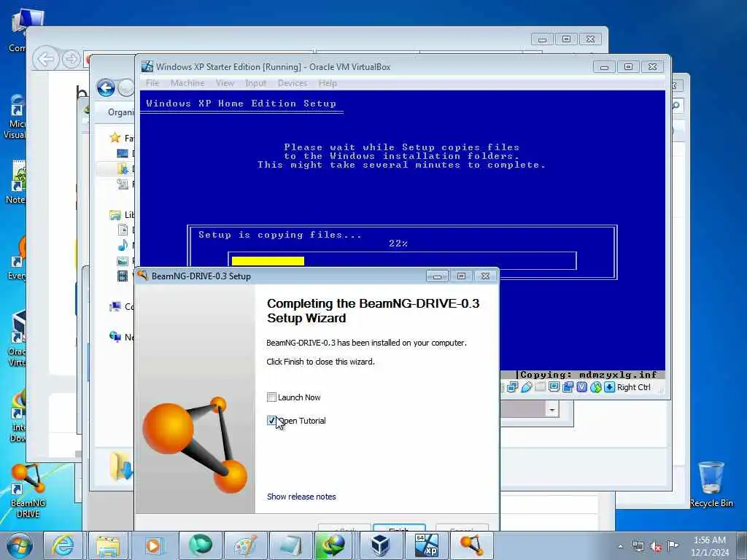Click the keyboard capture arrow icon
This screenshot has height=560, width=747.
click(x=609, y=387)
